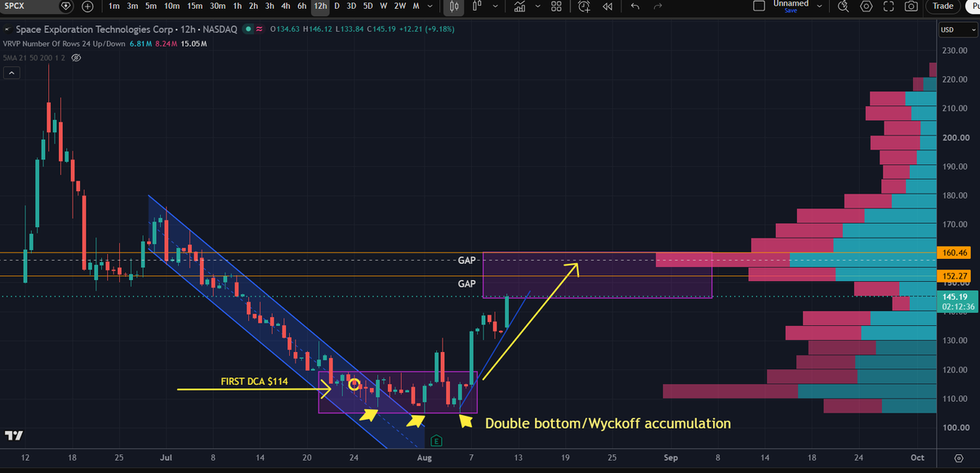Enter fullscreen mode icon
Image resolution: width=980 pixels, height=473 pixels.
pyautogui.click(x=889, y=6)
